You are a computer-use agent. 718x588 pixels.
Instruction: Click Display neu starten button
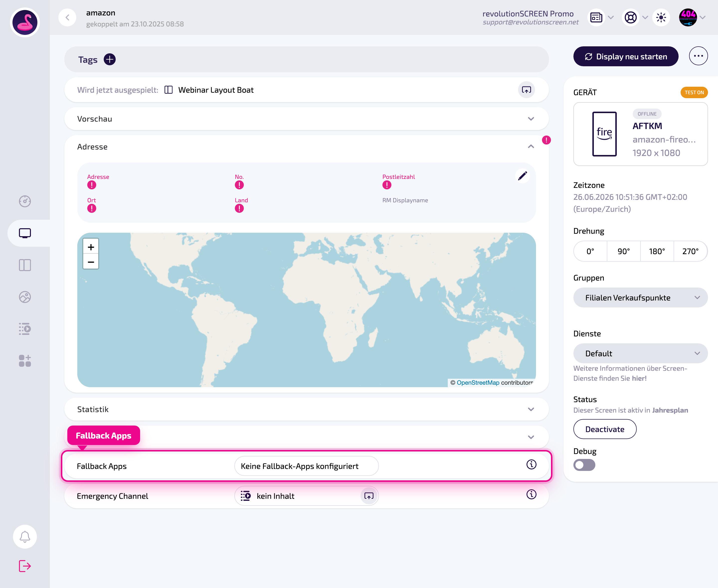coord(626,57)
